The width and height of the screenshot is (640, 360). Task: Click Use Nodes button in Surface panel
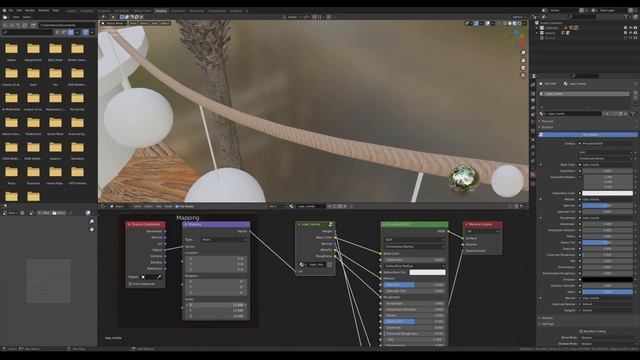pos(589,134)
